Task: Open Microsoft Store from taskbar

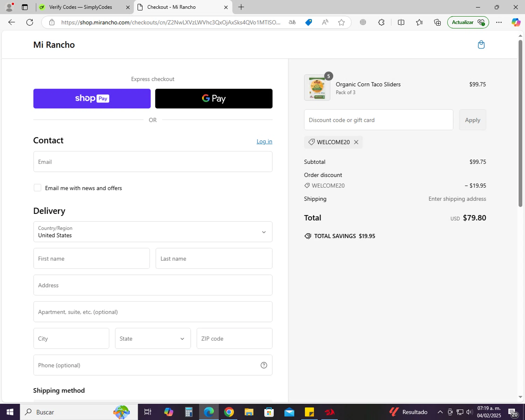Action: [x=269, y=412]
